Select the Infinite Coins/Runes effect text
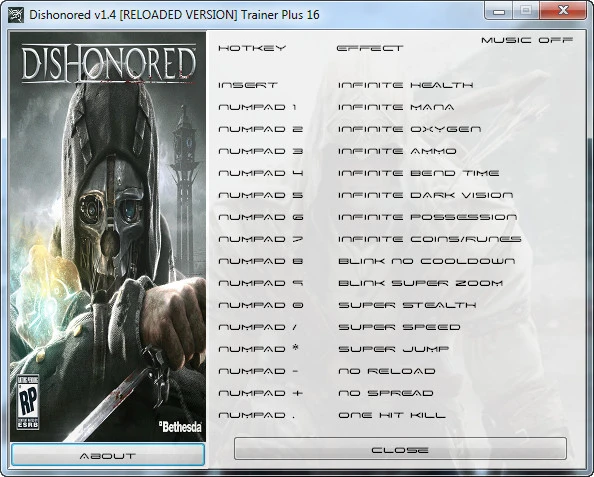Image resolution: width=594 pixels, height=477 pixels. 430,239
